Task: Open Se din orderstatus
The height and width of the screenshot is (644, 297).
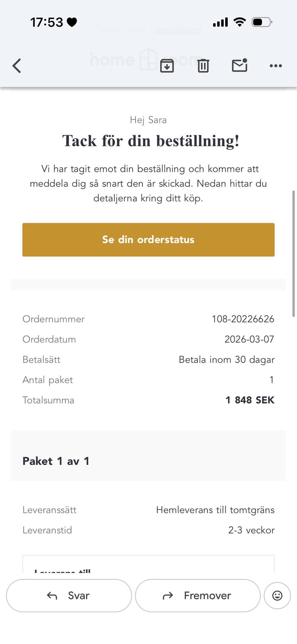Action: (148, 240)
